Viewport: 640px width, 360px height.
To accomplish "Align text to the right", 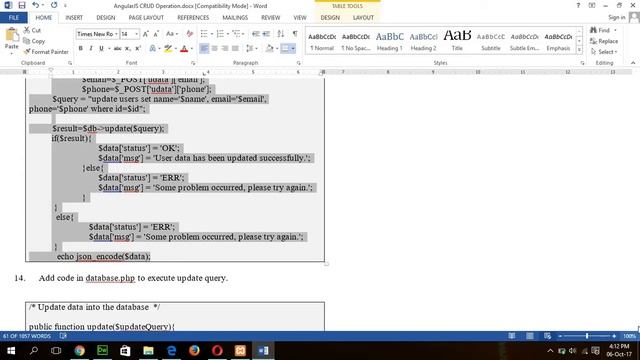I will pyautogui.click(x=224, y=49).
